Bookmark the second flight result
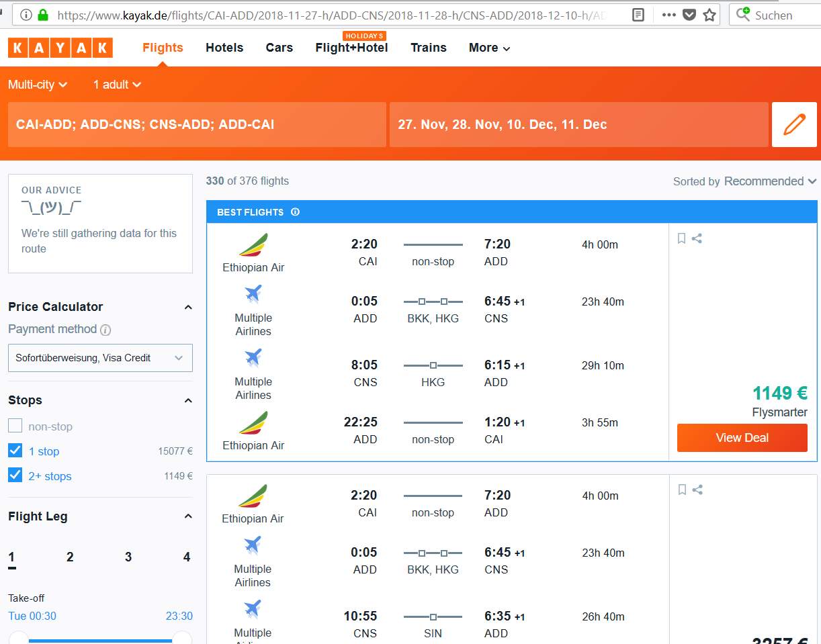 coord(682,490)
